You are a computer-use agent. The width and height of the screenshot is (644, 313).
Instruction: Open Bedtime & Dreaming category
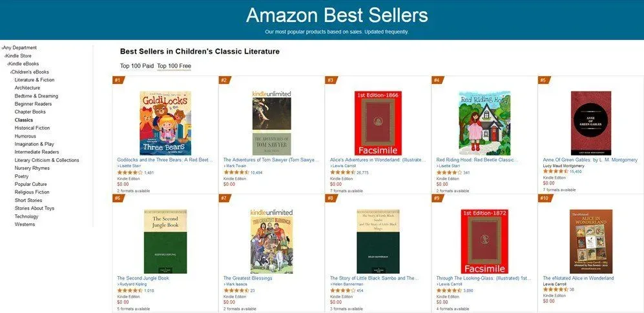pyautogui.click(x=36, y=96)
